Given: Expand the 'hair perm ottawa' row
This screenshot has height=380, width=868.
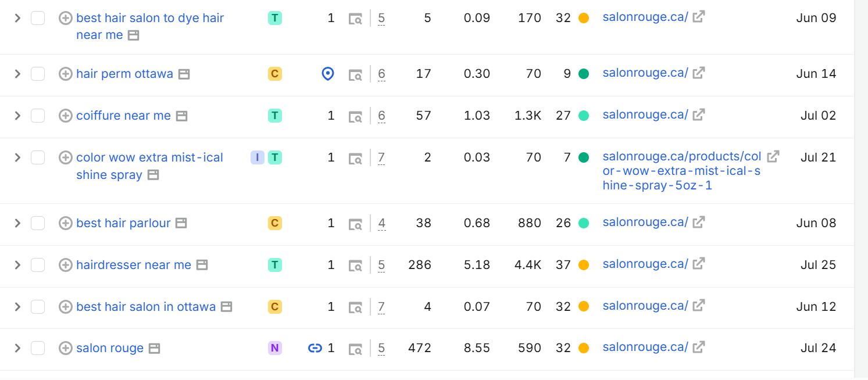Looking at the screenshot, I should pyautogui.click(x=17, y=74).
